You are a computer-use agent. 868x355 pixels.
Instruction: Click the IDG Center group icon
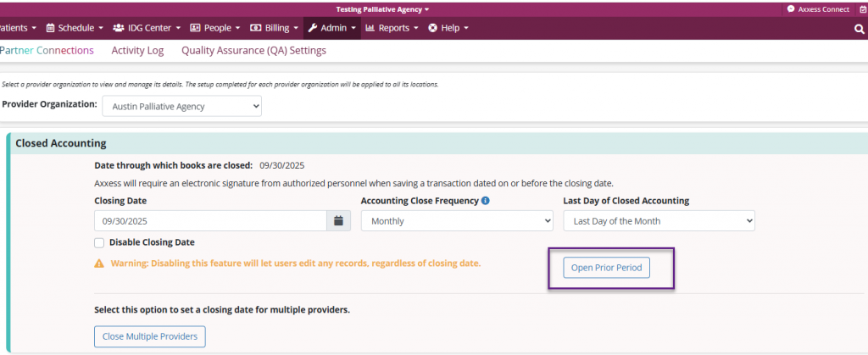(118, 28)
